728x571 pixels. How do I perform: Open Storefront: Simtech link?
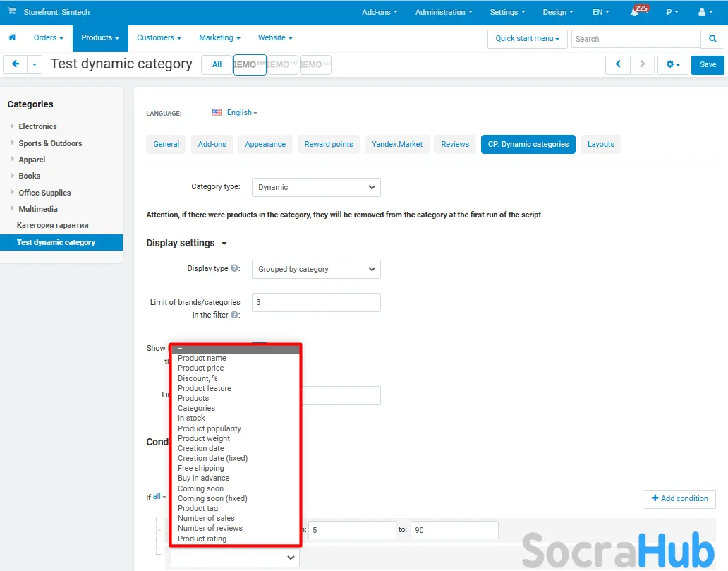click(56, 12)
